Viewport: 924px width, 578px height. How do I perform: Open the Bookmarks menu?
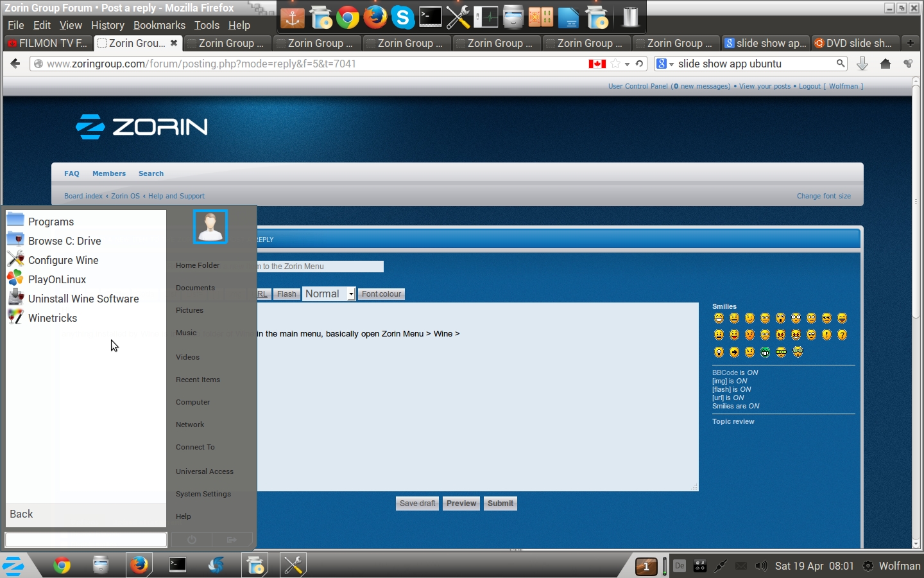tap(159, 25)
